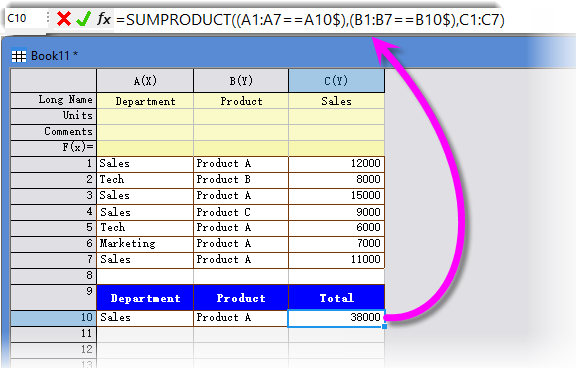
Task: Open the fx insert function button
Action: point(104,18)
